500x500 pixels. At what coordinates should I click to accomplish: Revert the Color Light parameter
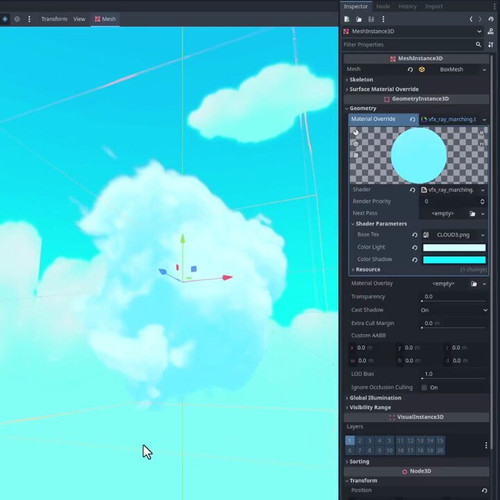click(x=415, y=247)
